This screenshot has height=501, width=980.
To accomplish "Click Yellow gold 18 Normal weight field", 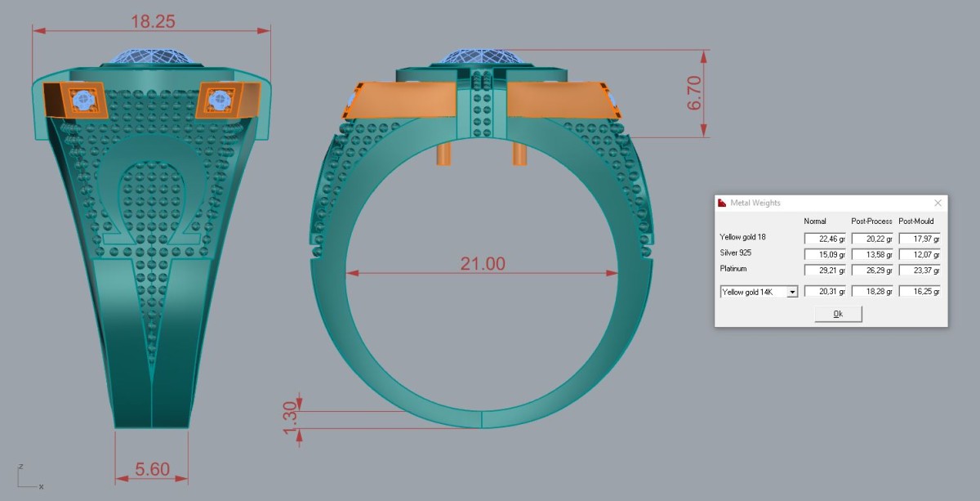I will [x=825, y=239].
